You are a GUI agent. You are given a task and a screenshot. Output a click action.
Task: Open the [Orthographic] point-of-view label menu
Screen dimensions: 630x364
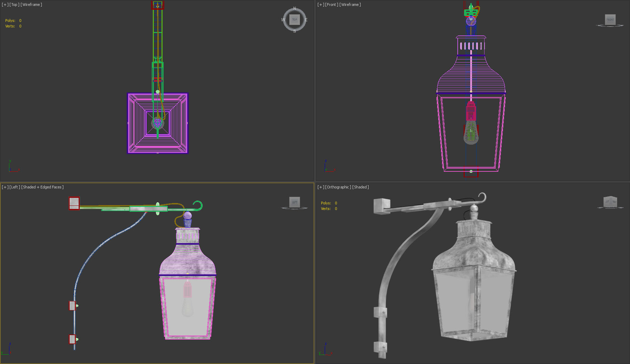click(338, 187)
